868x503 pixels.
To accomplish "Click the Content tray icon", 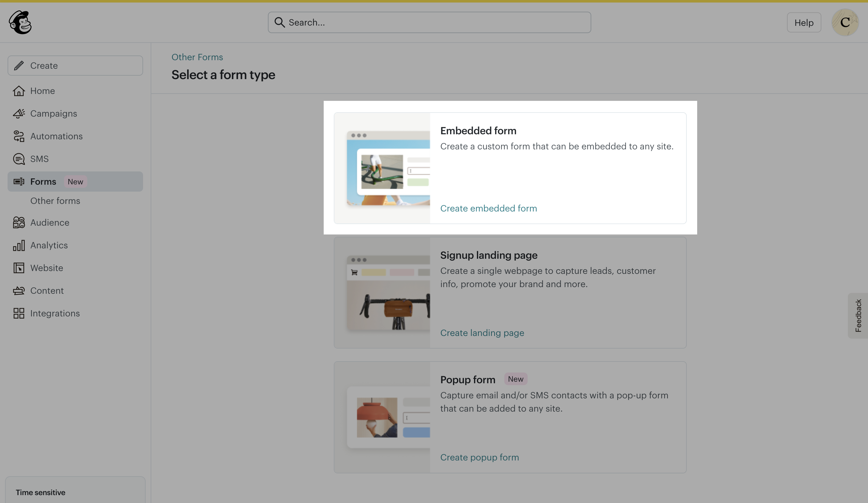I will 19,291.
